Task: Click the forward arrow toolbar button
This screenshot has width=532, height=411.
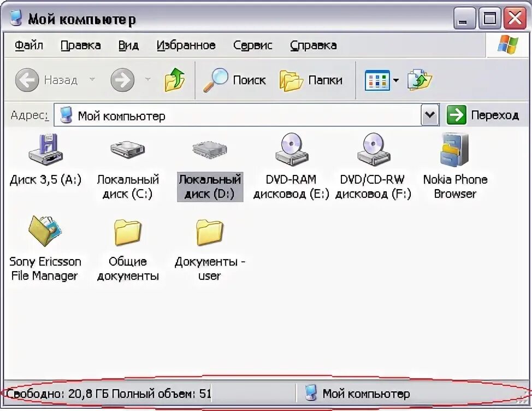Action: 122,80
